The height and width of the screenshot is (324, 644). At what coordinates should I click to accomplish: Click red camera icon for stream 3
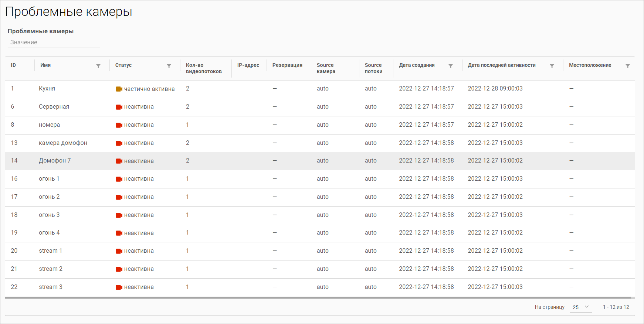pos(119,287)
